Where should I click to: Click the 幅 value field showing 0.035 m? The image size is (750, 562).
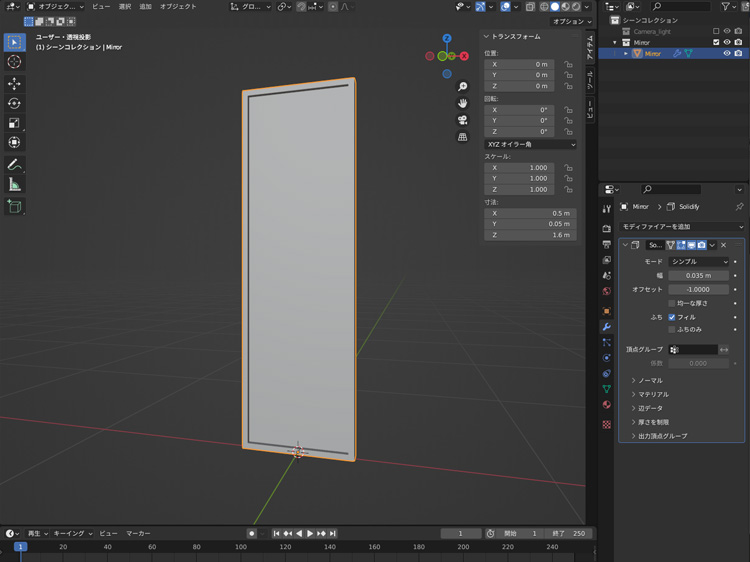[x=699, y=276]
